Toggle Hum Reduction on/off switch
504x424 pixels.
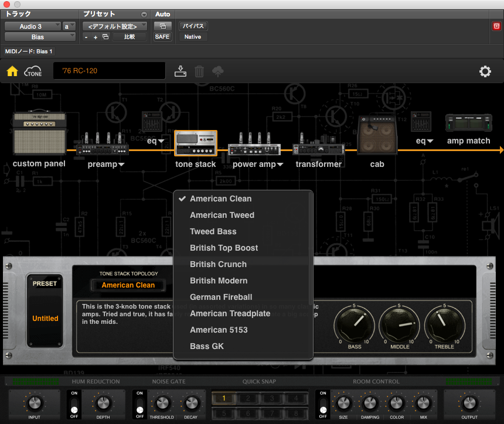[x=74, y=405]
